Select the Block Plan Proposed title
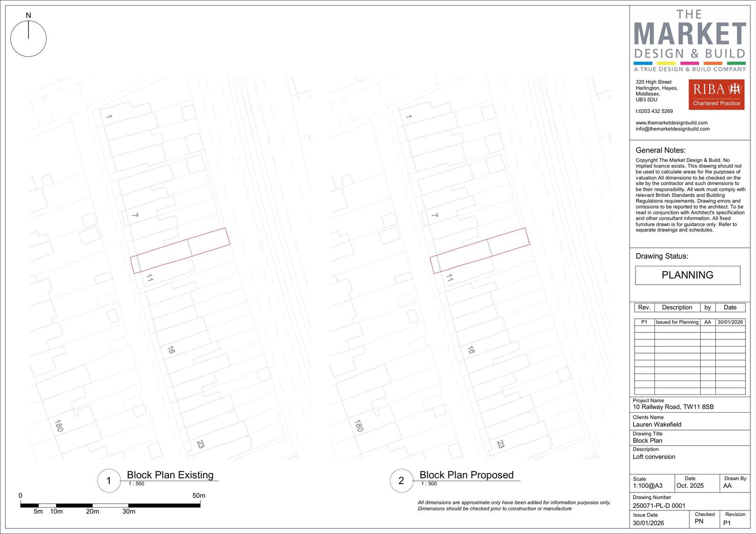Viewport: 756px width, 534px height. click(466, 475)
